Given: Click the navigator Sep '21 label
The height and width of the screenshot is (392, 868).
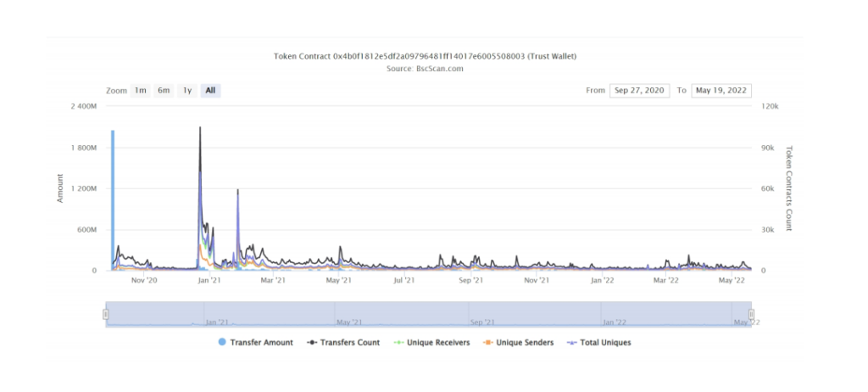Looking at the screenshot, I should pyautogui.click(x=482, y=322).
